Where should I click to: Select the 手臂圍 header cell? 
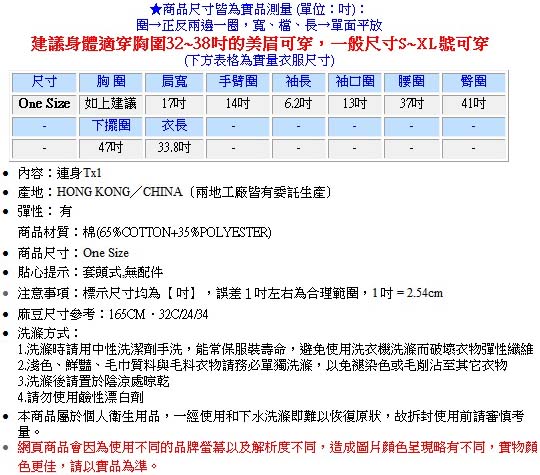point(238,82)
